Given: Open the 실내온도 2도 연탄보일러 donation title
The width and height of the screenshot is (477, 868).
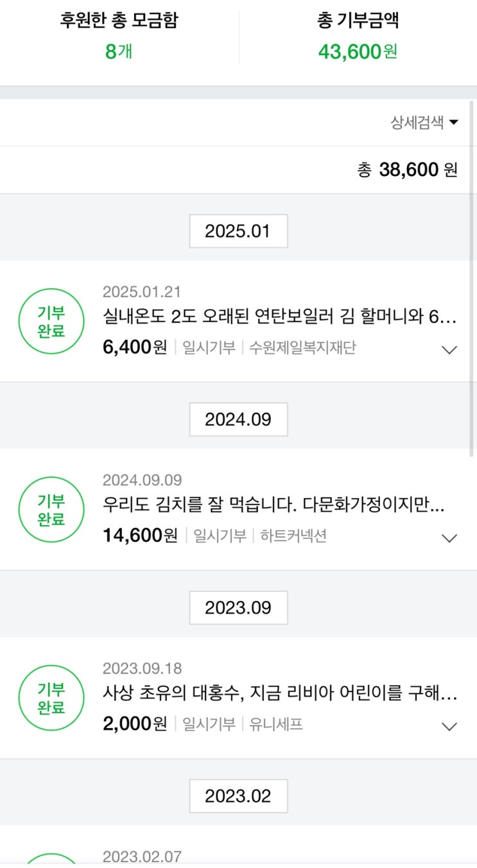Looking at the screenshot, I should 279,317.
